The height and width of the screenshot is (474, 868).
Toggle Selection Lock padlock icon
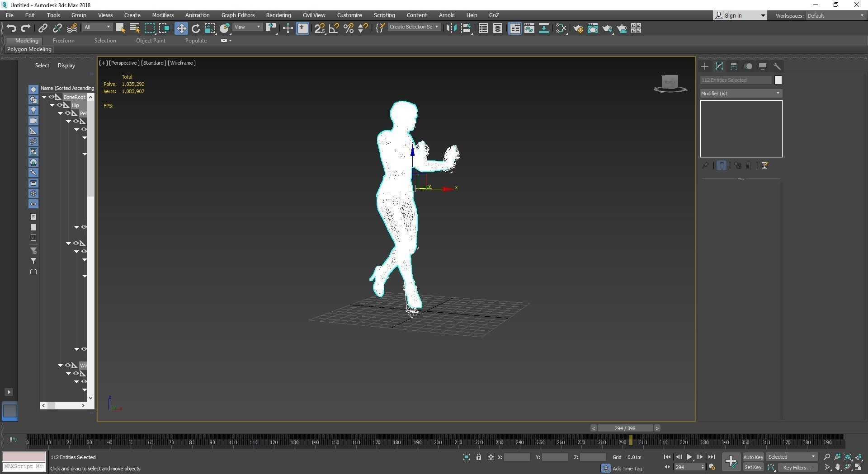click(479, 457)
